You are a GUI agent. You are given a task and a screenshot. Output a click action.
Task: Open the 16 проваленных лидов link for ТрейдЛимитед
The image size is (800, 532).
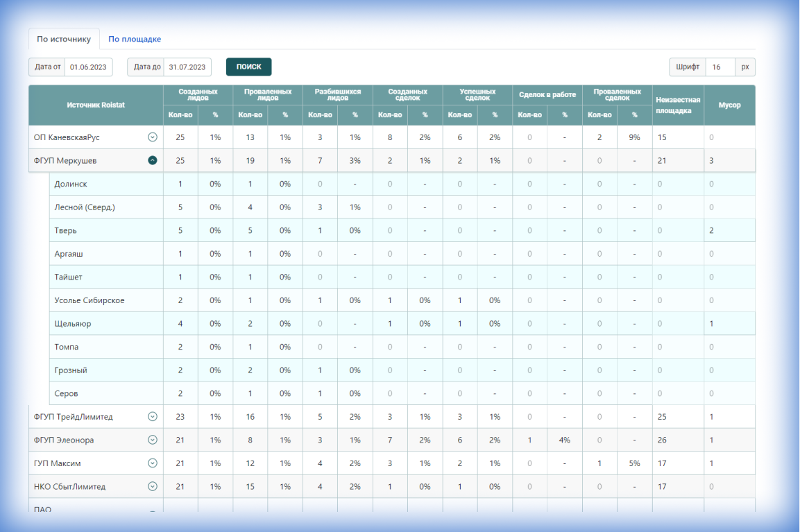(250, 416)
